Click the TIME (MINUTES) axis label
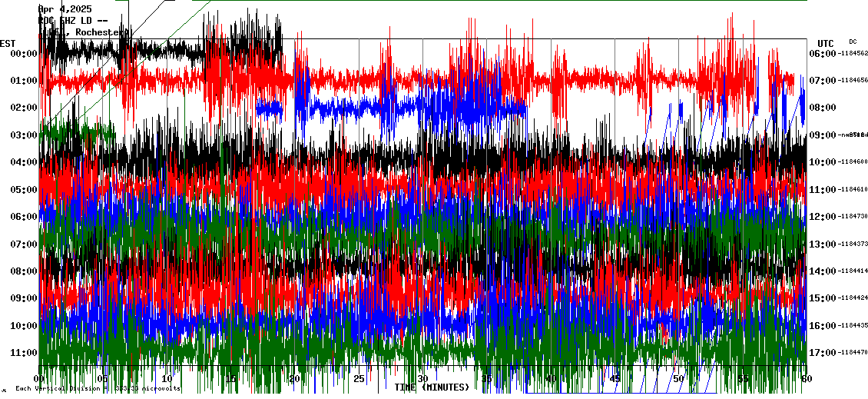This screenshot has width=868, height=399. click(x=432, y=387)
